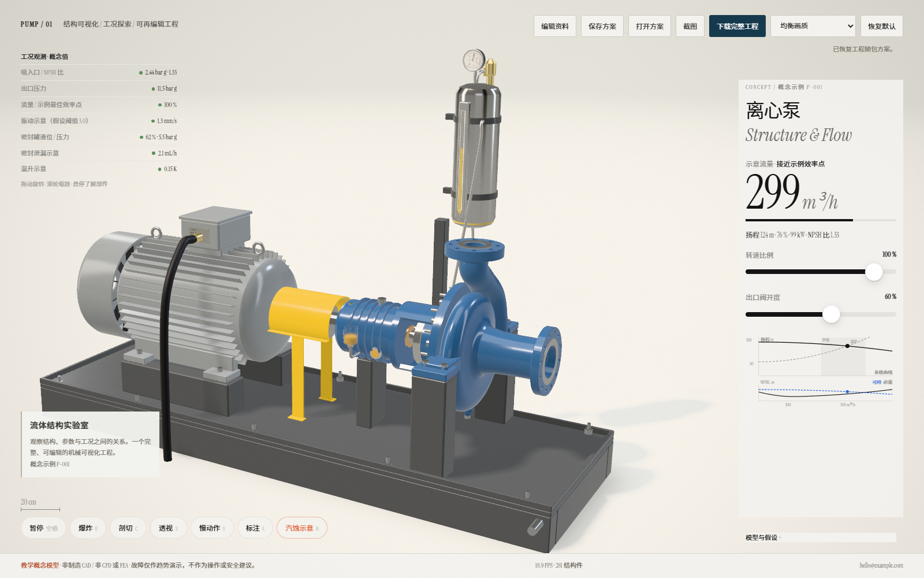This screenshot has width=924, height=578.
Task: Toggle the 爆炸 exploded view
Action: point(88,528)
